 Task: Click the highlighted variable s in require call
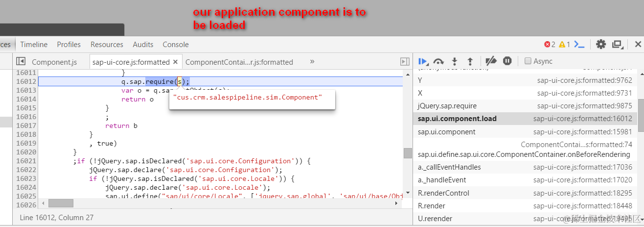point(180,81)
